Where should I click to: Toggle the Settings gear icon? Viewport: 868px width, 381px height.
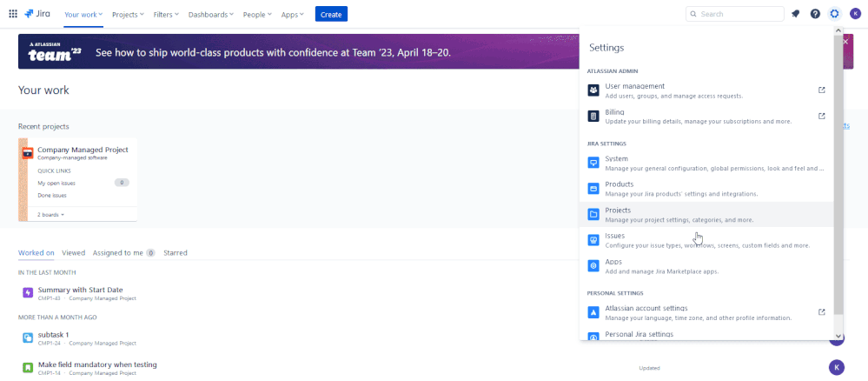(835, 14)
